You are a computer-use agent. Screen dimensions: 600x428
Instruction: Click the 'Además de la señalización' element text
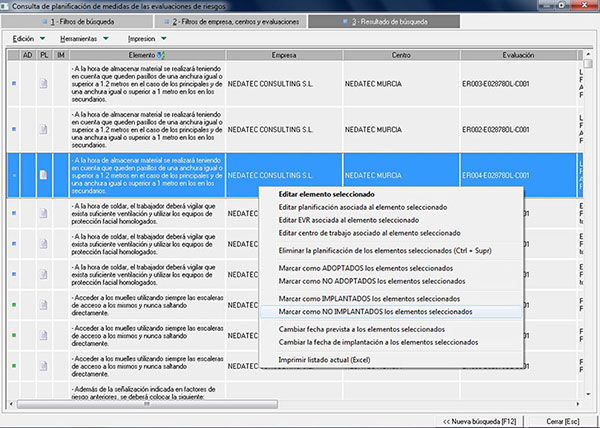[143, 393]
